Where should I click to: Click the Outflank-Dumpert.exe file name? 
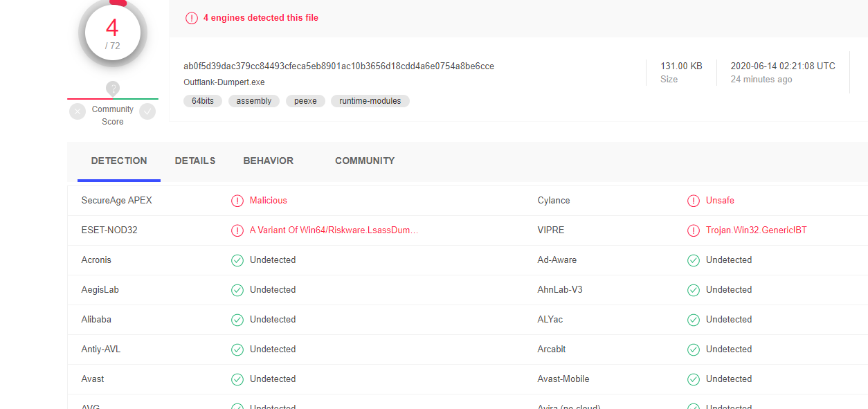click(224, 82)
